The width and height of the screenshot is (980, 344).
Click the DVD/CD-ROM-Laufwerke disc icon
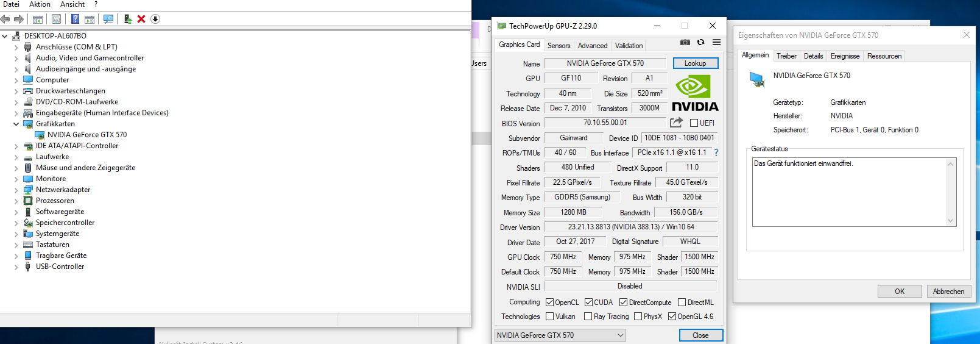(28, 102)
